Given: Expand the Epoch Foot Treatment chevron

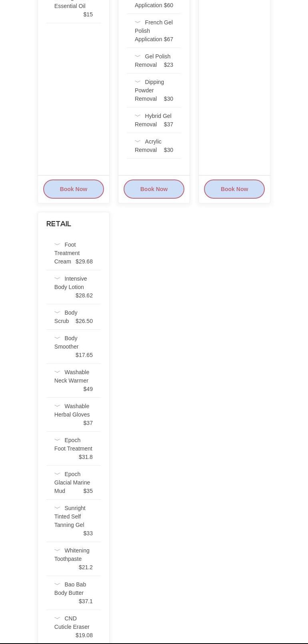Looking at the screenshot, I should (57, 440).
